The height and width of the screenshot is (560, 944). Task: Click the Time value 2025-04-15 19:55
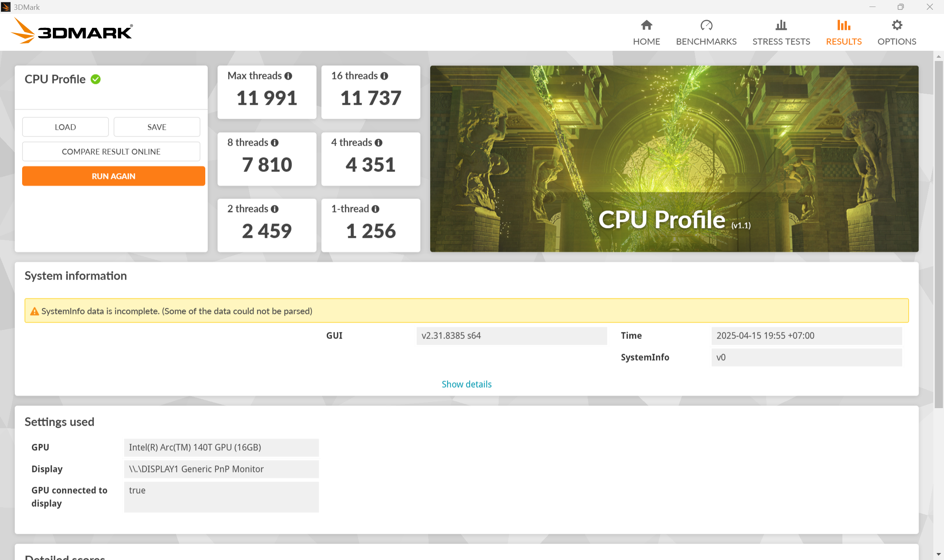(807, 336)
